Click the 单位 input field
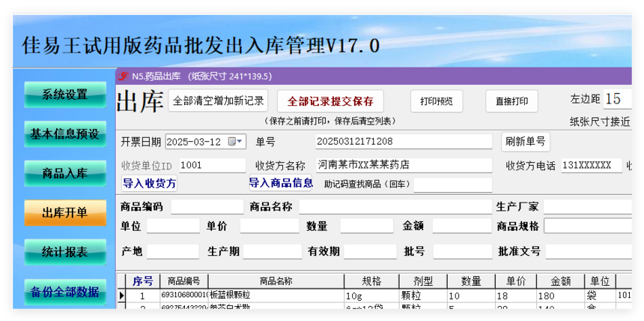 [173, 226]
